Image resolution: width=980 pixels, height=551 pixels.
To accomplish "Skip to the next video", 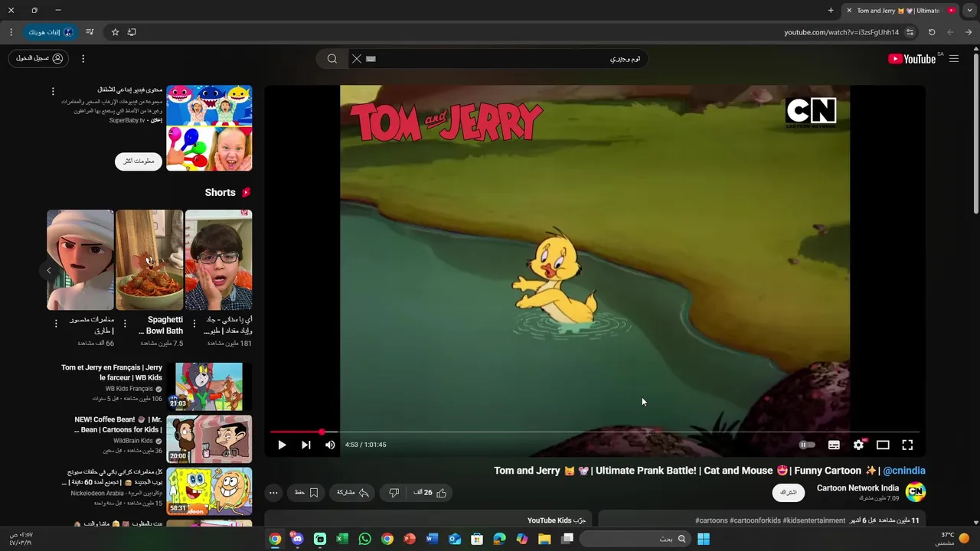I will point(305,445).
